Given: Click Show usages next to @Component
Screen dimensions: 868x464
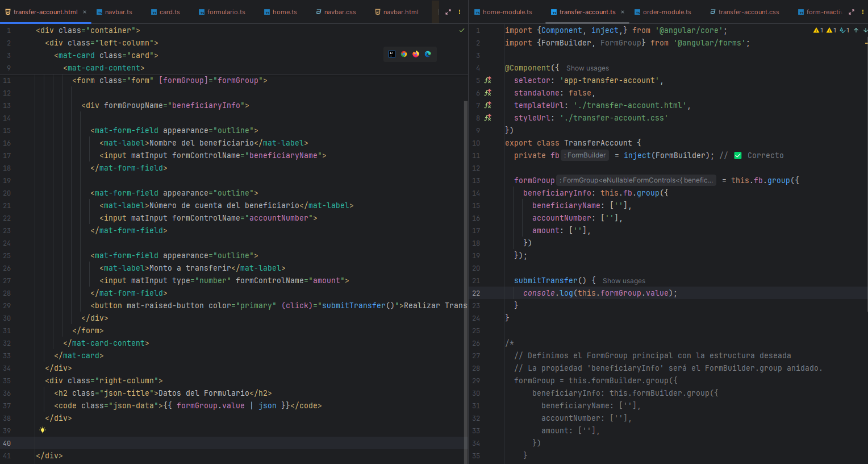Looking at the screenshot, I should point(587,68).
